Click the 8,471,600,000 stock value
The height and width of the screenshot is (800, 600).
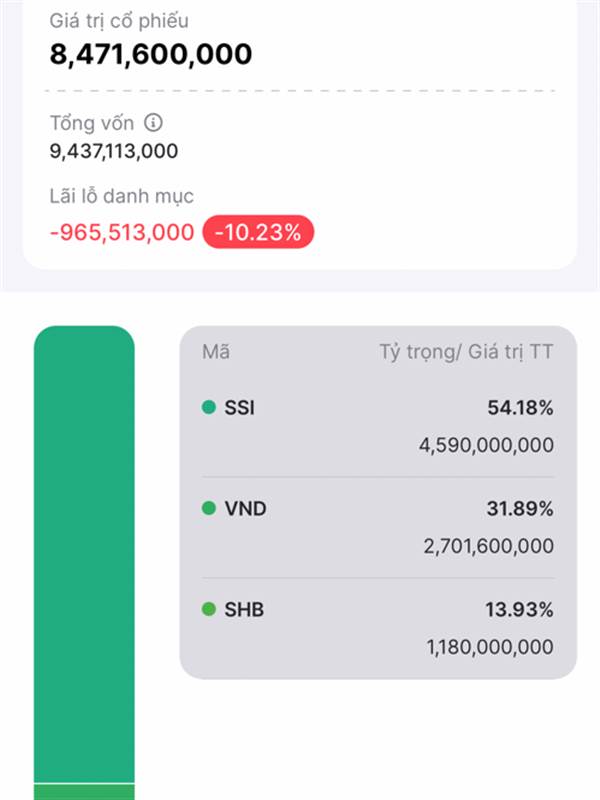coord(151,54)
